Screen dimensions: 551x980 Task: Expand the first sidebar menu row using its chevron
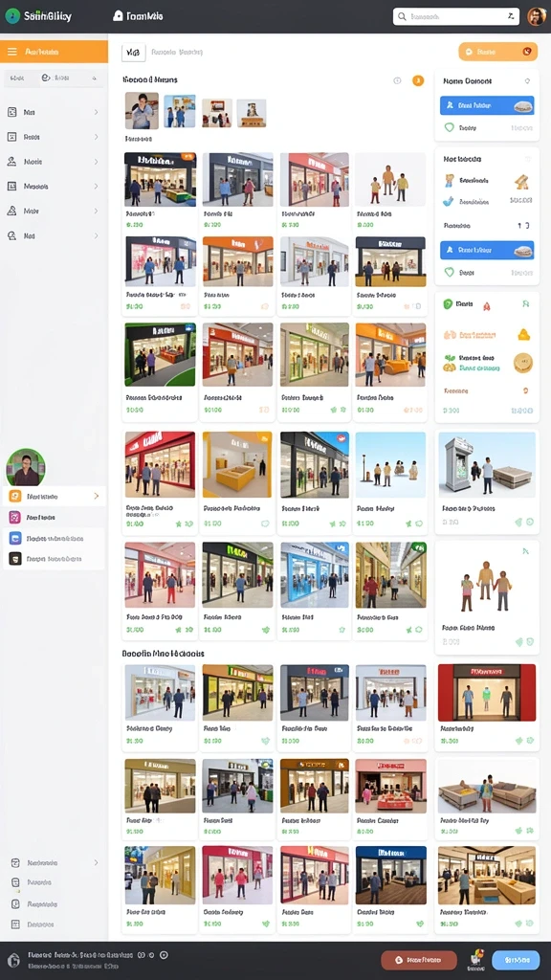click(x=96, y=112)
